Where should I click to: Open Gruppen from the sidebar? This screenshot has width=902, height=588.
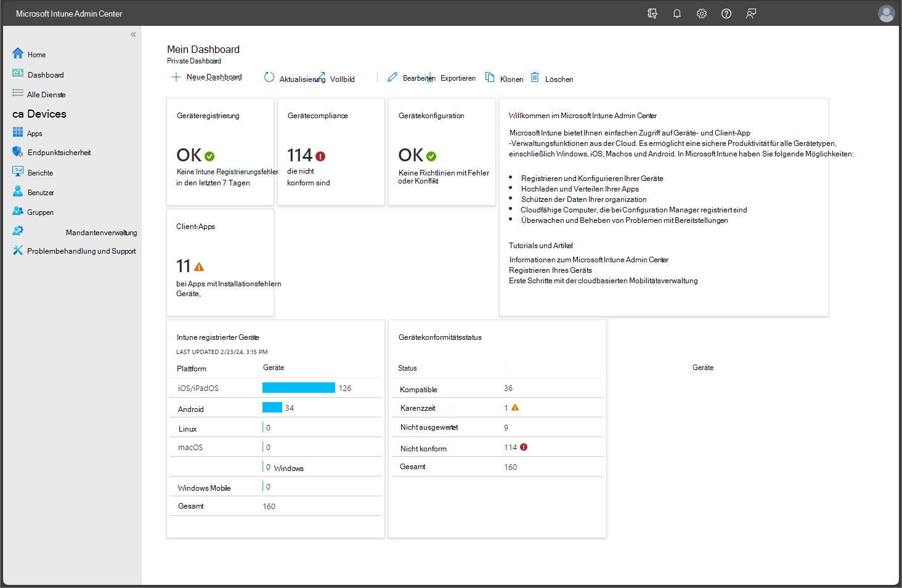tap(40, 212)
